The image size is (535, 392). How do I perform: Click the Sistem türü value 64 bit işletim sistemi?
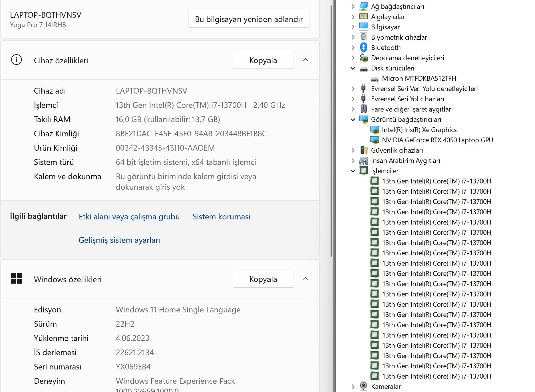coord(186,162)
